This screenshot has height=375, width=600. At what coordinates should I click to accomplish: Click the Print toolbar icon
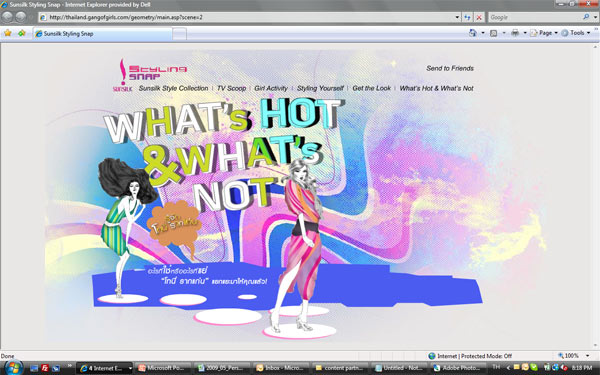[x=515, y=33]
